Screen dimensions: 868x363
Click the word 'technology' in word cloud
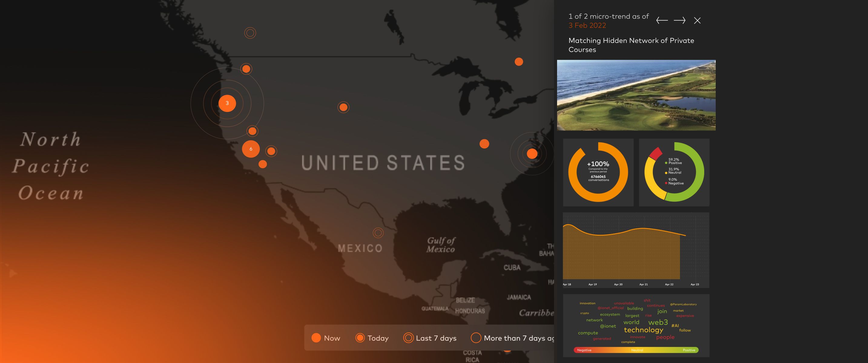643,330
